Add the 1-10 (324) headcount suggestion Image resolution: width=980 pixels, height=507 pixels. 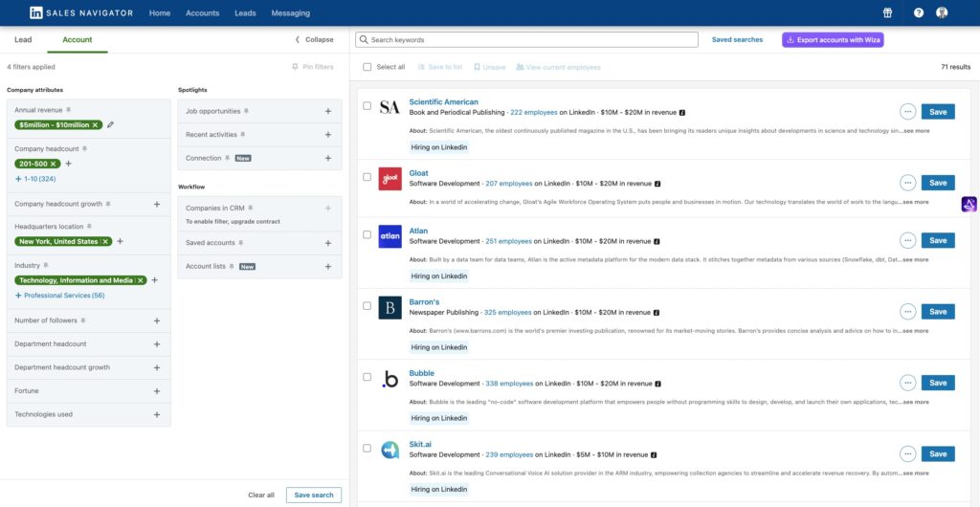point(35,179)
